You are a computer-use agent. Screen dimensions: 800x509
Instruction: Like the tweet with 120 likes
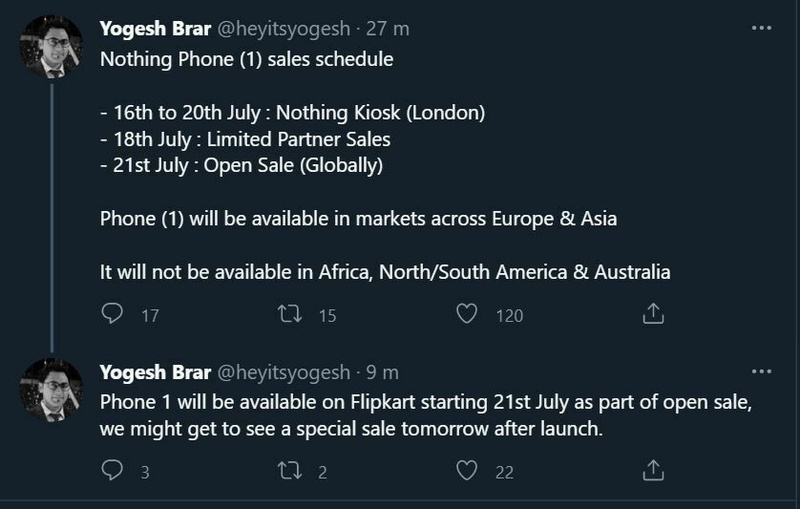[466, 314]
